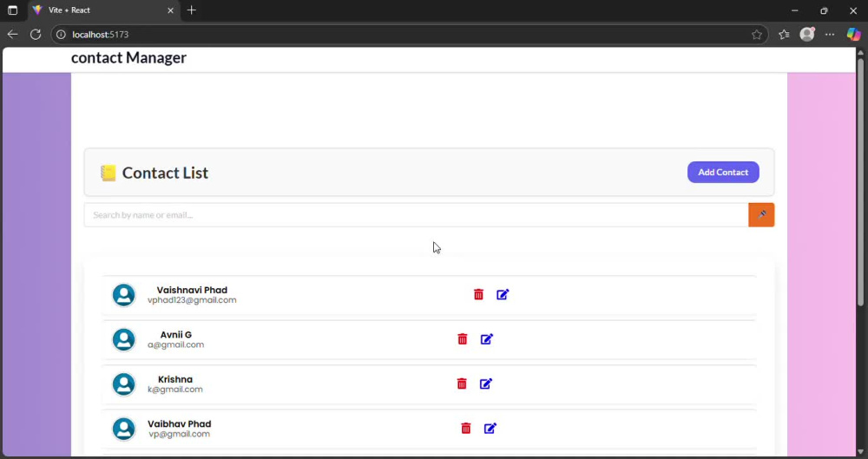The image size is (868, 459).
Task: Select the email vp@gmail.com
Action: [x=180, y=434]
